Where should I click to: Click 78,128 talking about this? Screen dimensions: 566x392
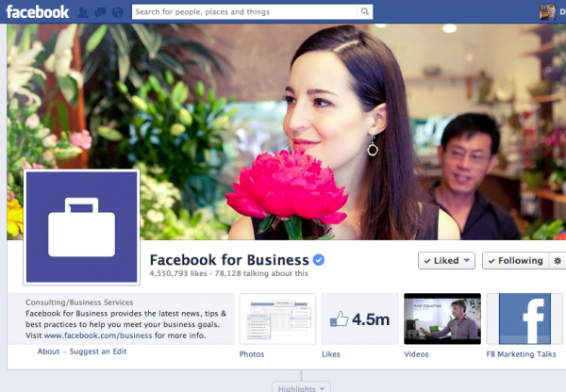pos(261,273)
